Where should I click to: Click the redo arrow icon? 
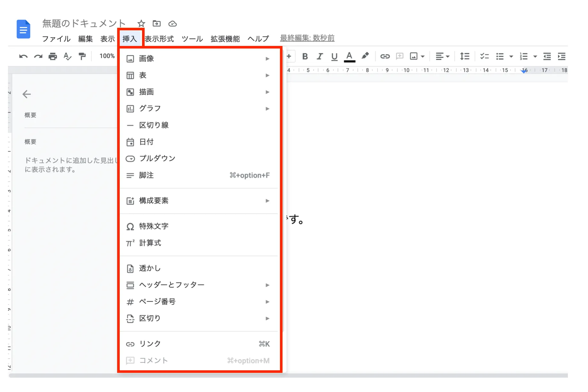coord(38,57)
